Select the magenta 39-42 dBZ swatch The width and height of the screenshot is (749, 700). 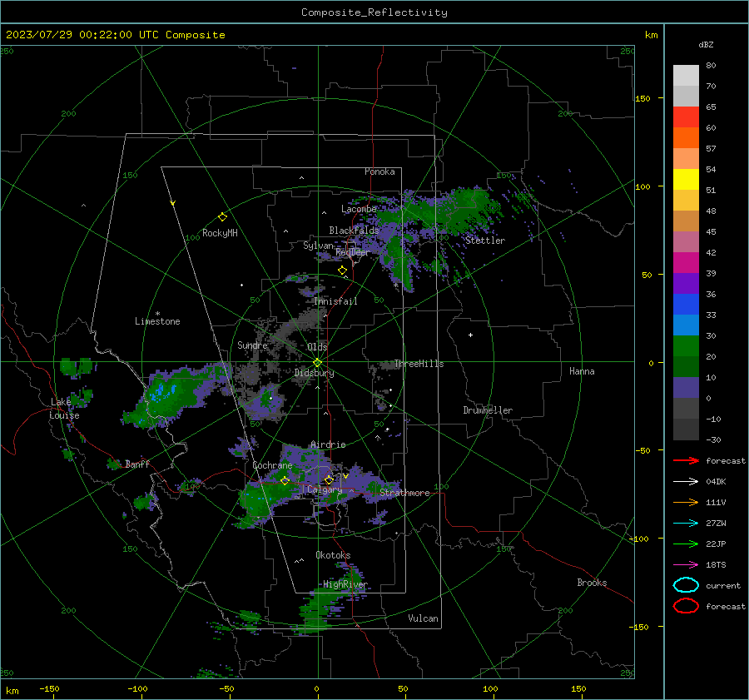pyautogui.click(x=686, y=263)
